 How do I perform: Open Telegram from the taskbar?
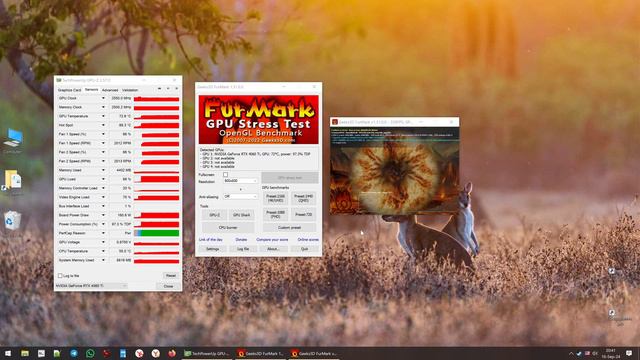[x=74, y=353]
